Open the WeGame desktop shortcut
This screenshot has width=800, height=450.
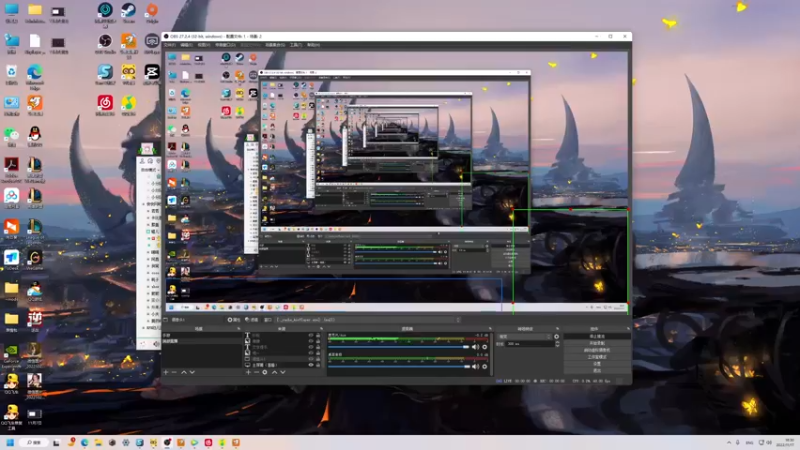pyautogui.click(x=34, y=258)
